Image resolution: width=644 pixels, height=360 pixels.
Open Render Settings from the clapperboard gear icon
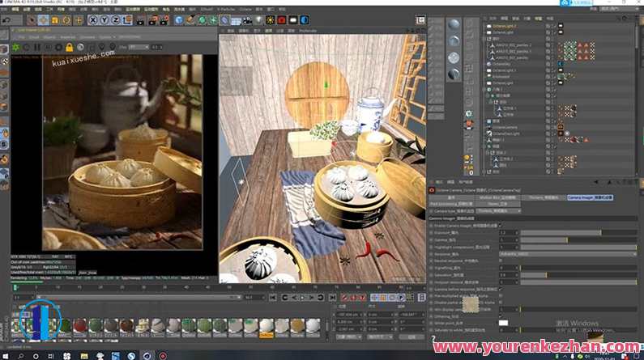164,19
